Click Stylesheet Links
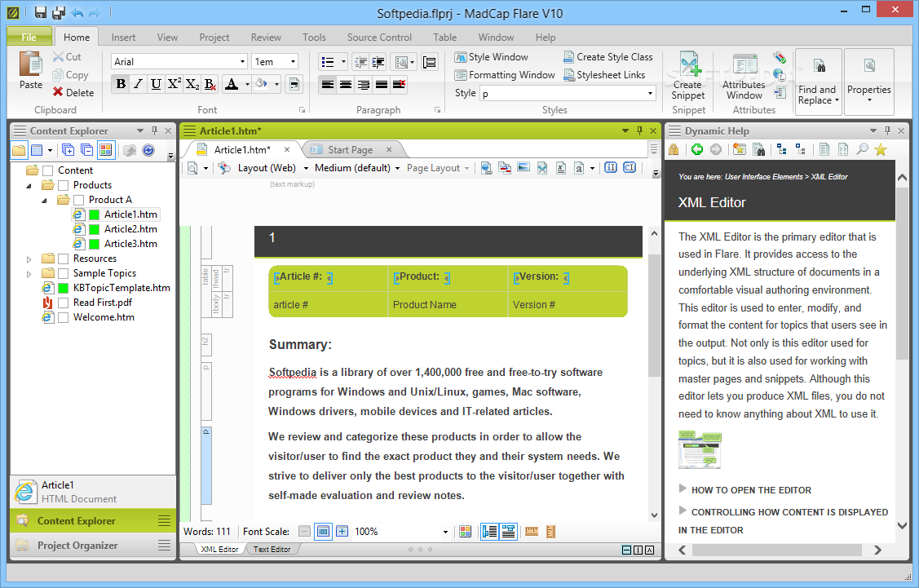The width and height of the screenshot is (919, 588). 604,75
